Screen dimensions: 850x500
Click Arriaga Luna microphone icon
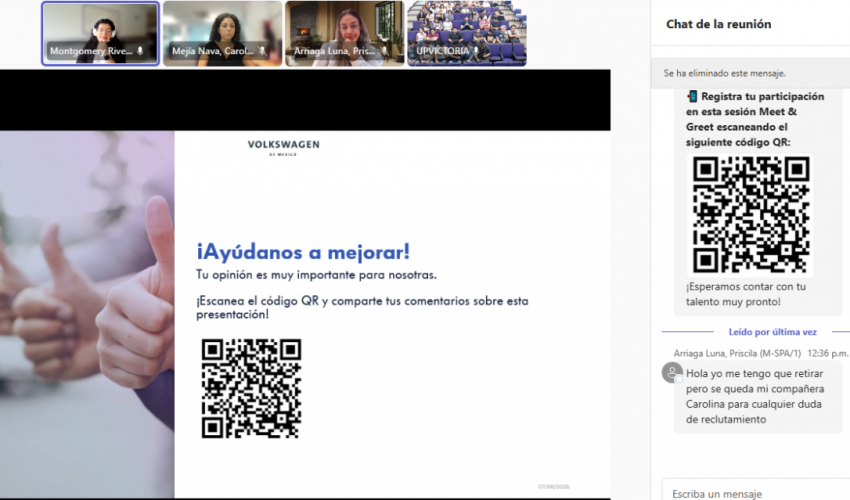(384, 51)
